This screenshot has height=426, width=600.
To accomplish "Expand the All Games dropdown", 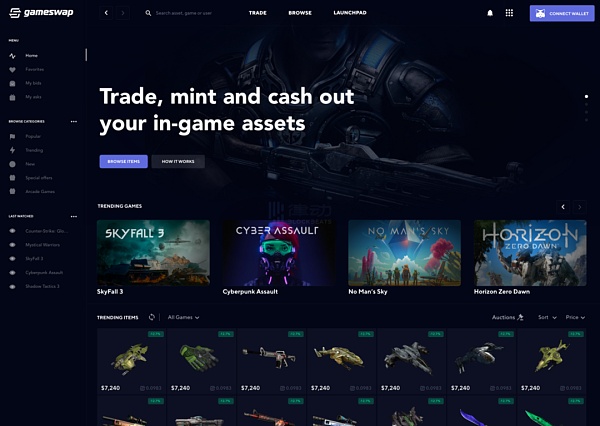I will coord(183,317).
